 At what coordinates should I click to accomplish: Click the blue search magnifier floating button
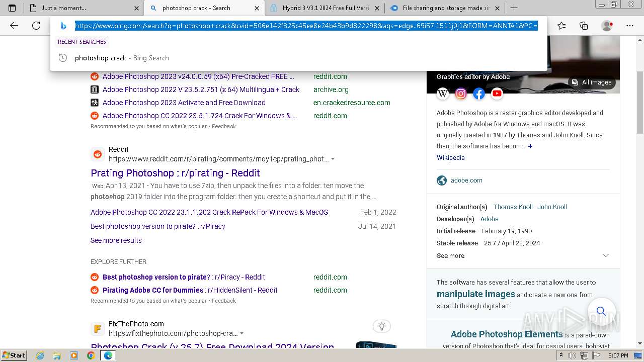[601, 311]
